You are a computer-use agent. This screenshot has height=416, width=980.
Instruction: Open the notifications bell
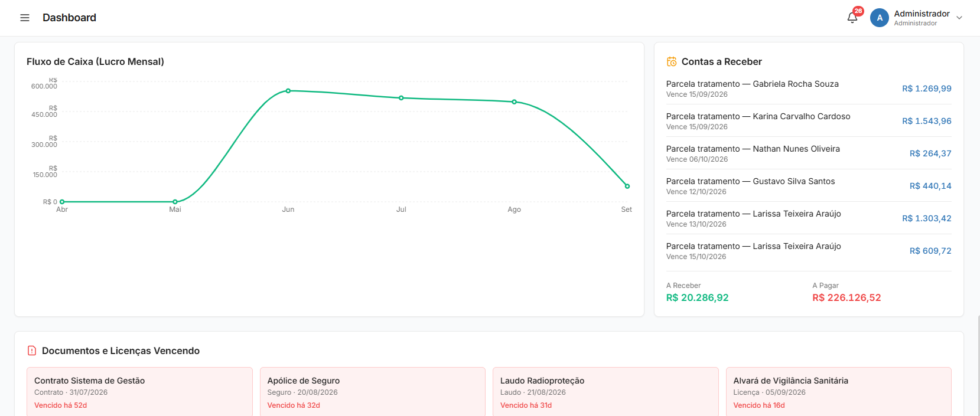coord(852,18)
